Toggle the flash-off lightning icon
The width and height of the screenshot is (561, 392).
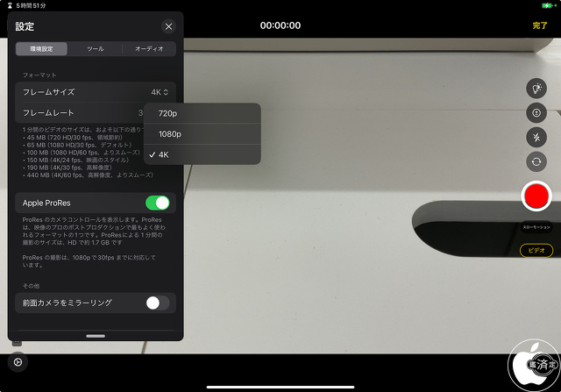pos(536,137)
